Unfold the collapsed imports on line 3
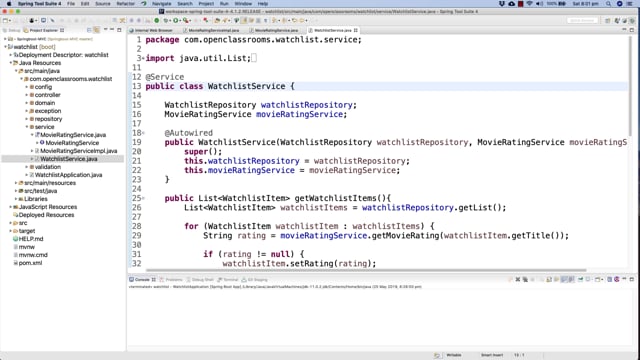640x360 pixels. click(x=143, y=58)
